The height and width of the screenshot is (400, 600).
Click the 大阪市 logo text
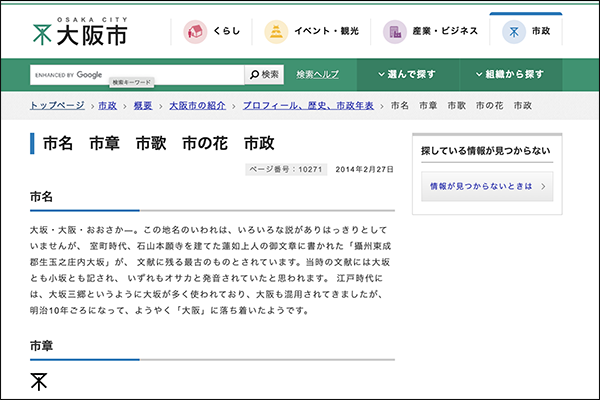[x=92, y=36]
